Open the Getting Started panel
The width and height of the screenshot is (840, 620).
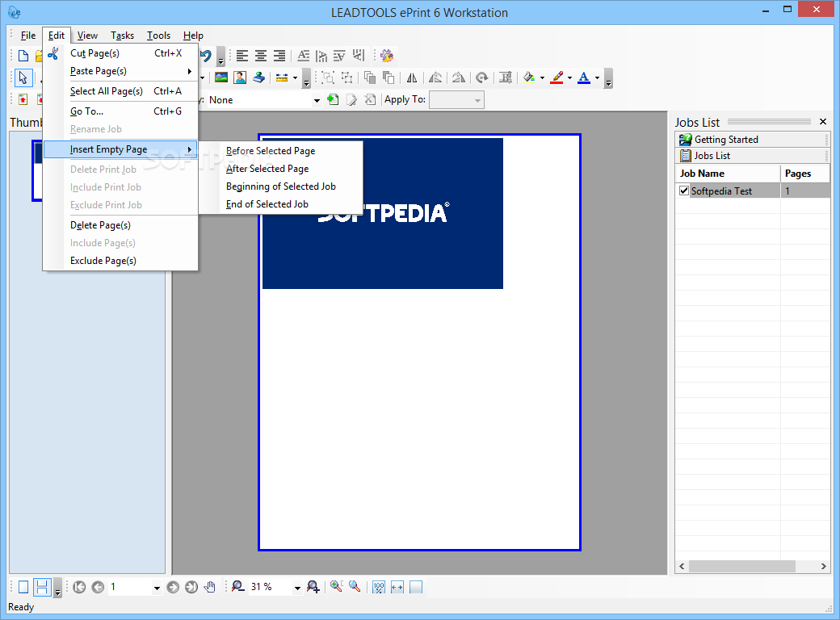753,139
